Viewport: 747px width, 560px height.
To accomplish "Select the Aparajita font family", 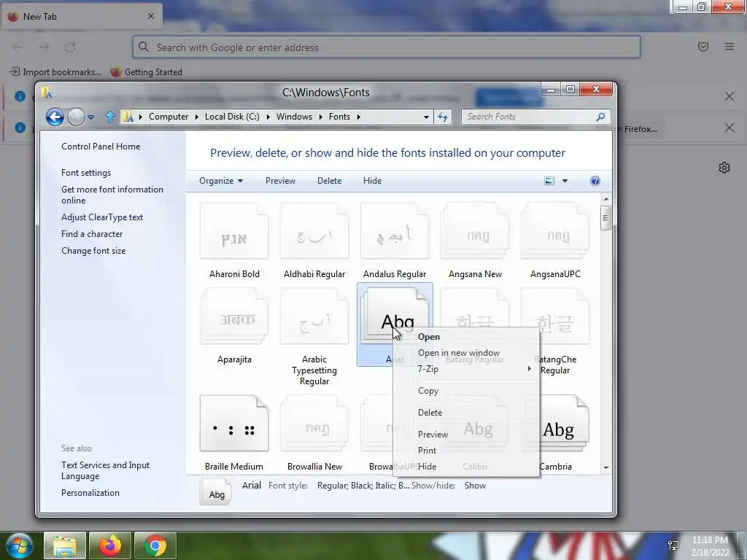I will pos(234,326).
